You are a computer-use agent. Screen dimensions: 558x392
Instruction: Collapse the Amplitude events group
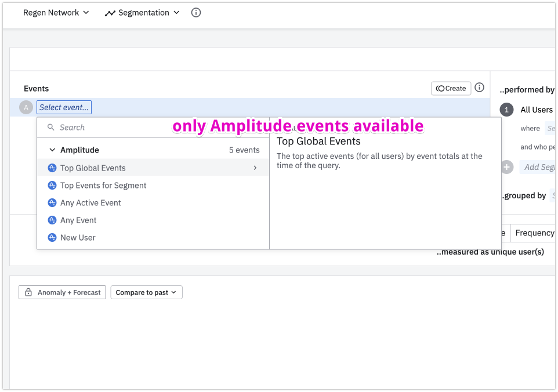coord(52,150)
